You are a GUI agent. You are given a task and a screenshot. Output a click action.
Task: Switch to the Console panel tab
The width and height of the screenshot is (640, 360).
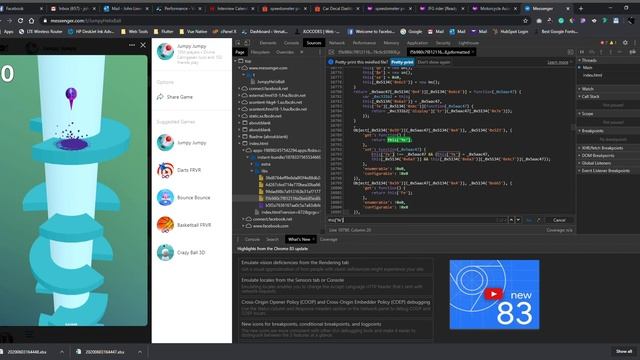point(291,43)
